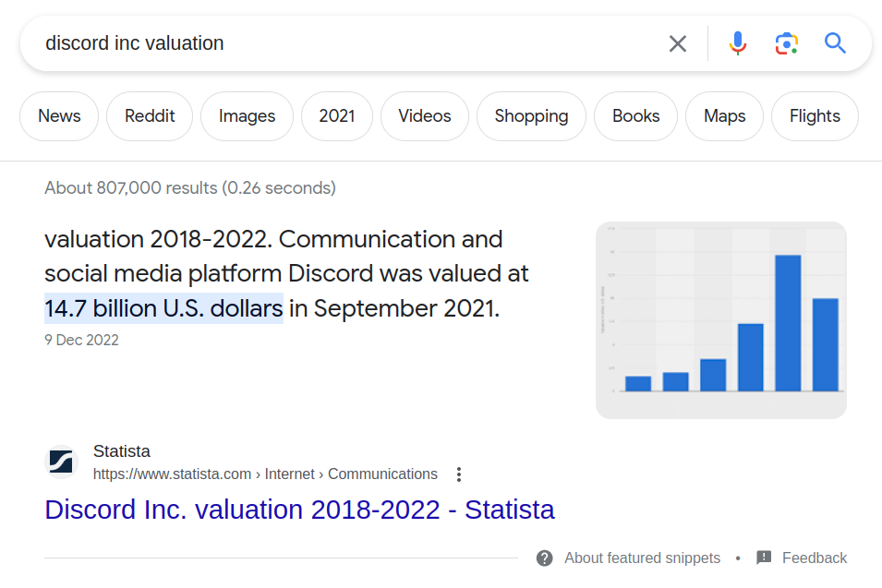Open Discord Inc. valuation 2018-2022 Statista link
Viewport: 882px width, 588px height.
299,510
